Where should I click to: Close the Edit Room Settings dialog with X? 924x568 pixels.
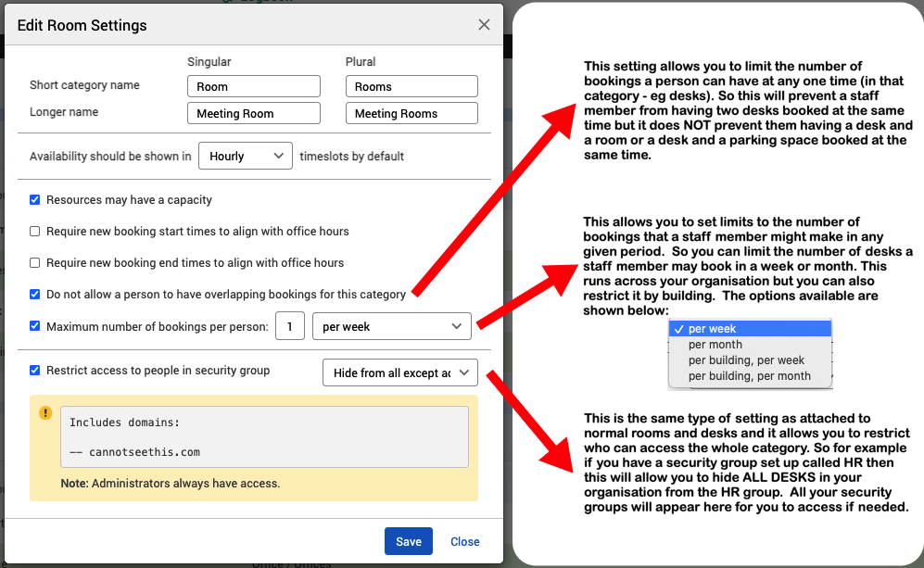pyautogui.click(x=484, y=25)
